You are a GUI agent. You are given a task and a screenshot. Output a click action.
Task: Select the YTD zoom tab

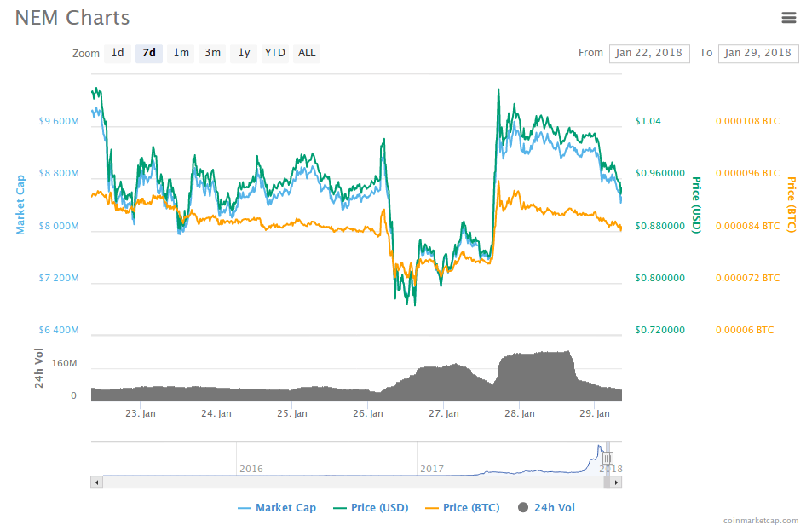[274, 53]
